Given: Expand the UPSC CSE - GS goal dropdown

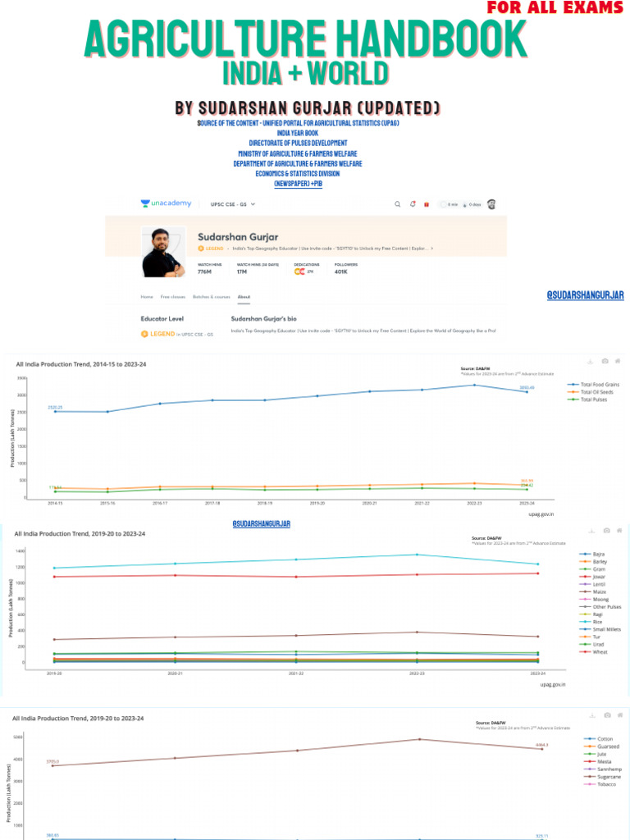Looking at the screenshot, I should 233,204.
